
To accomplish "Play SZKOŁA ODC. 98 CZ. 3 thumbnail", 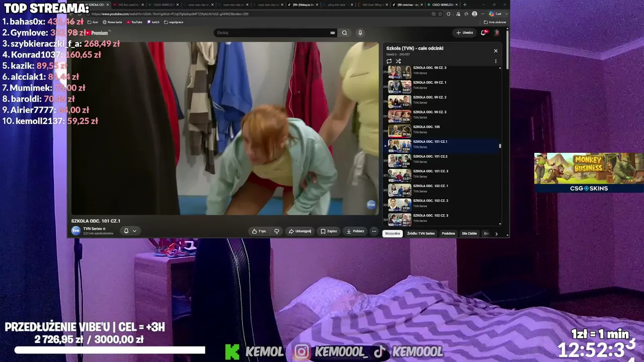I will point(399,72).
